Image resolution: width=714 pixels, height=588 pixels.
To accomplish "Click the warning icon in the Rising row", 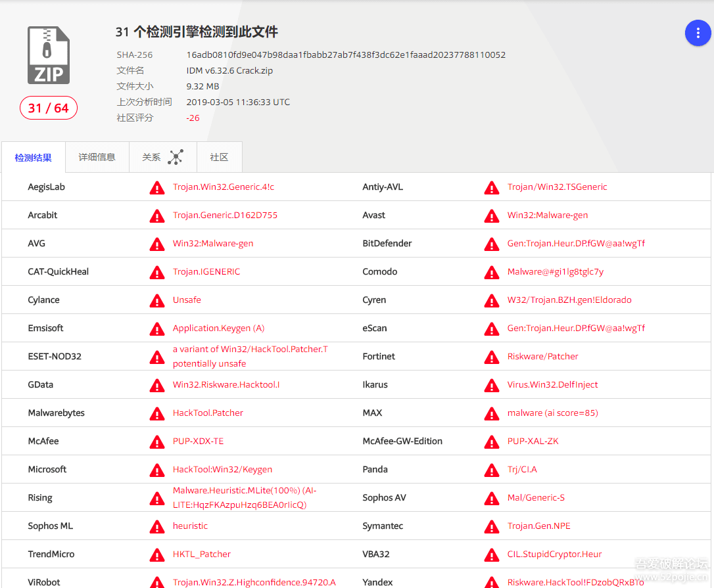I will click(x=157, y=498).
